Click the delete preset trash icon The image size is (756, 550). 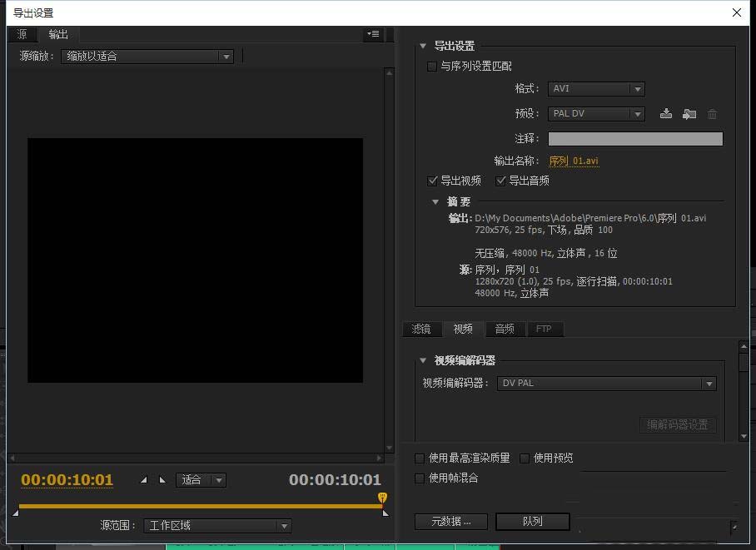click(x=712, y=114)
